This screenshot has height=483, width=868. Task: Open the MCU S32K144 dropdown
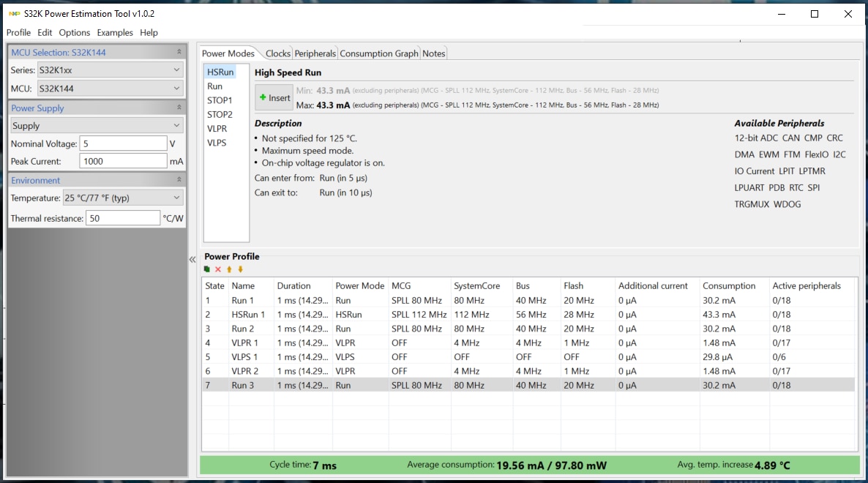[x=110, y=89]
